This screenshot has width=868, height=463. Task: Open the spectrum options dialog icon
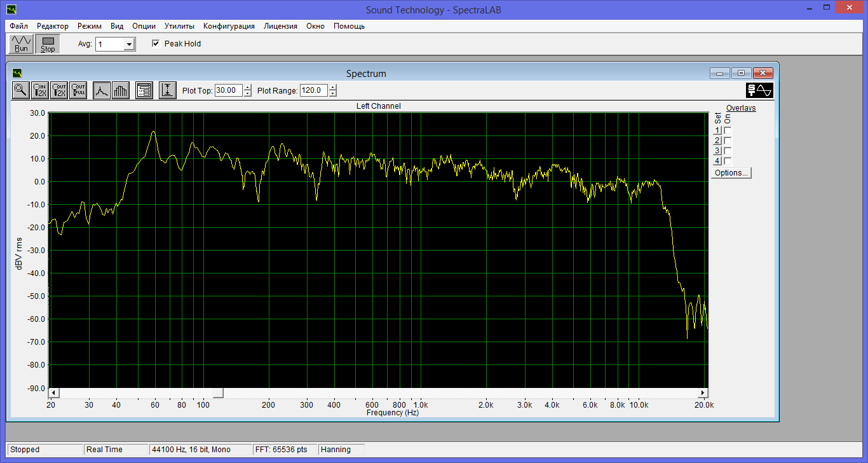pyautogui.click(x=144, y=90)
